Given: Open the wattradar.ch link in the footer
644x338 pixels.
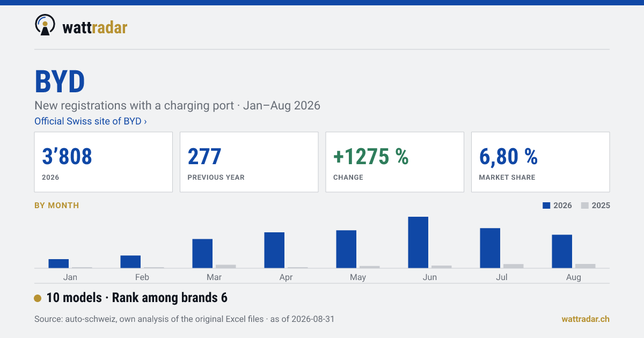Looking at the screenshot, I should (586, 319).
